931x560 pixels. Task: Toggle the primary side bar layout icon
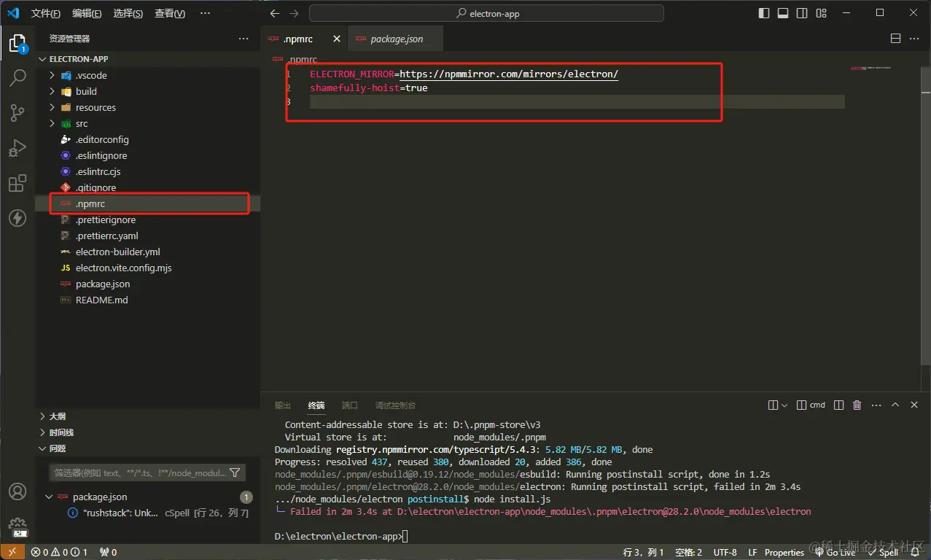point(764,13)
